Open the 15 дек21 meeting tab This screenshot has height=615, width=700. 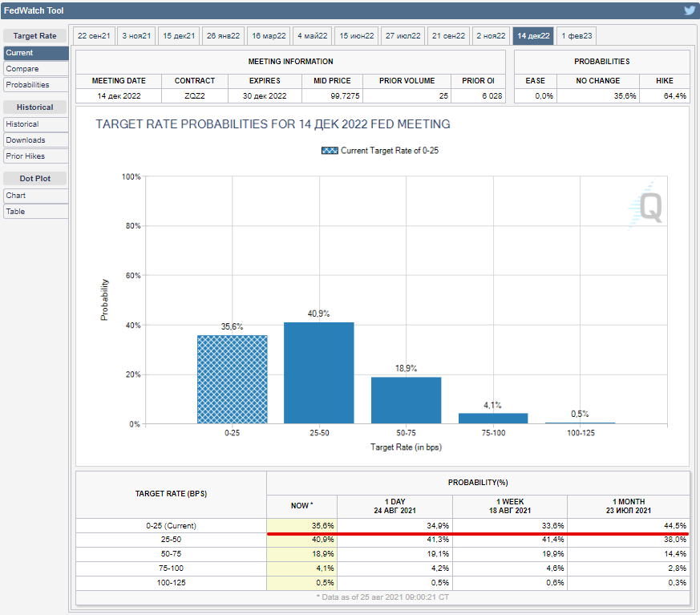(179, 36)
